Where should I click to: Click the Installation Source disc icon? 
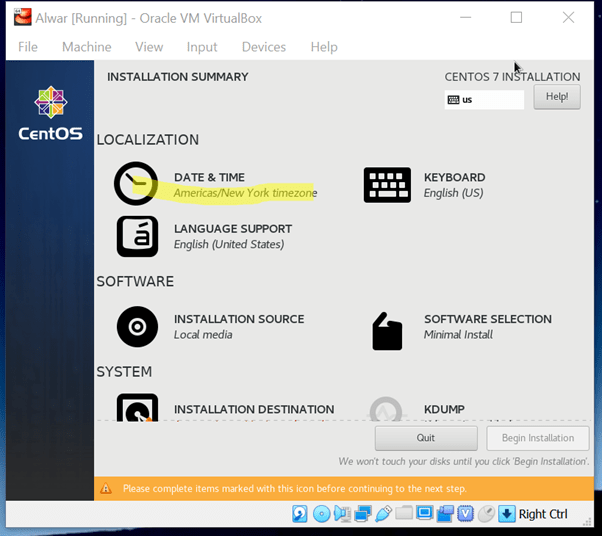click(x=137, y=326)
